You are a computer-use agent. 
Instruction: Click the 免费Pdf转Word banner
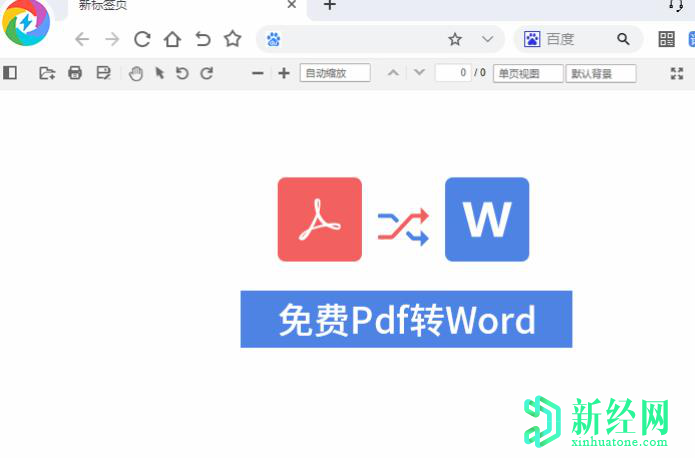tap(406, 320)
